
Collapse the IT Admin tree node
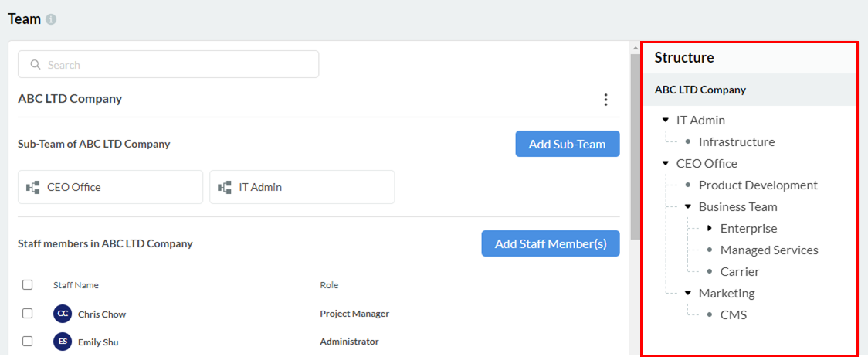pos(666,121)
